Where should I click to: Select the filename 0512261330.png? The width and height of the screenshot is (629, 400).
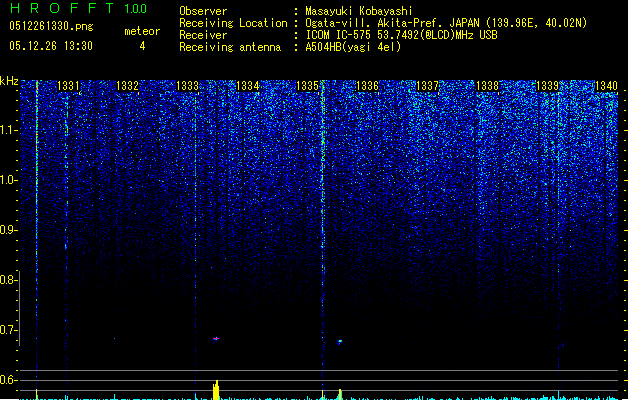click(51, 26)
